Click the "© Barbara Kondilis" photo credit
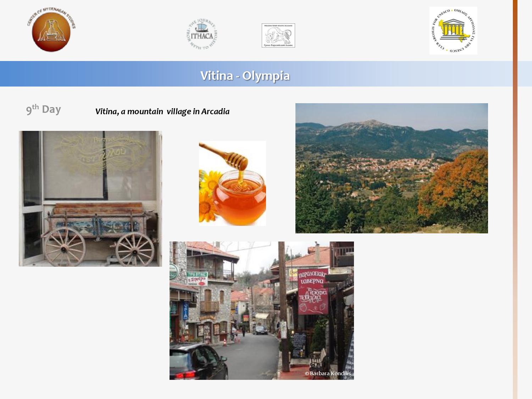532x399 pixels. [328, 373]
